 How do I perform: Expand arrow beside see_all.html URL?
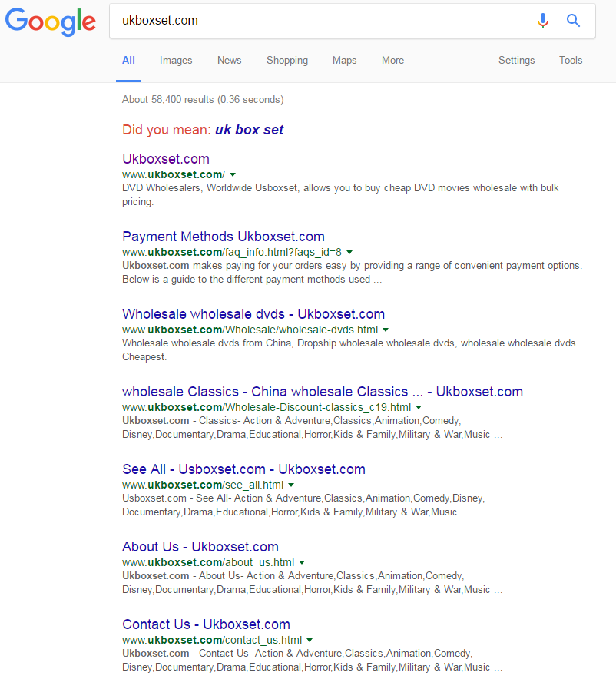(291, 485)
